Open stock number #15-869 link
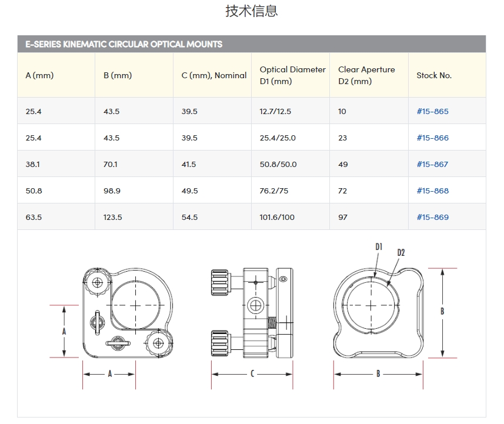This screenshot has width=504, height=424. tap(432, 218)
